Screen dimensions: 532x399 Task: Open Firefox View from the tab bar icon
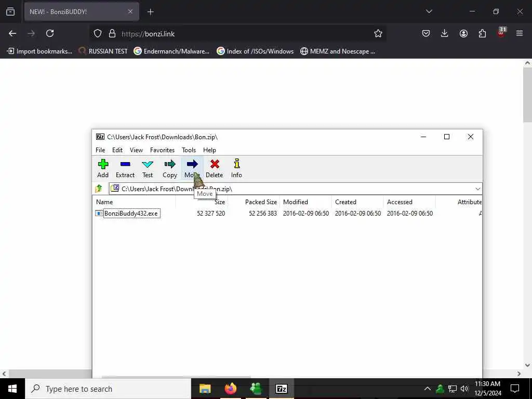pos(10,11)
